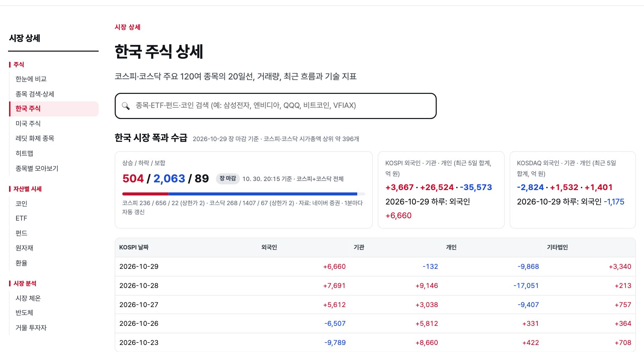The image size is (644, 352).
Task: Open 종목 검색·상세 sidebar link
Action: [x=35, y=94]
